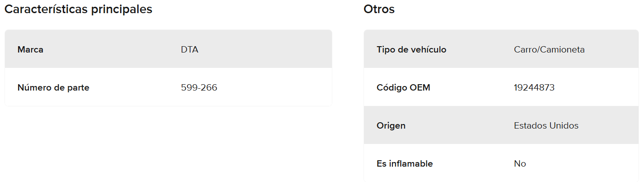Click the No value for inflamable

click(520, 163)
